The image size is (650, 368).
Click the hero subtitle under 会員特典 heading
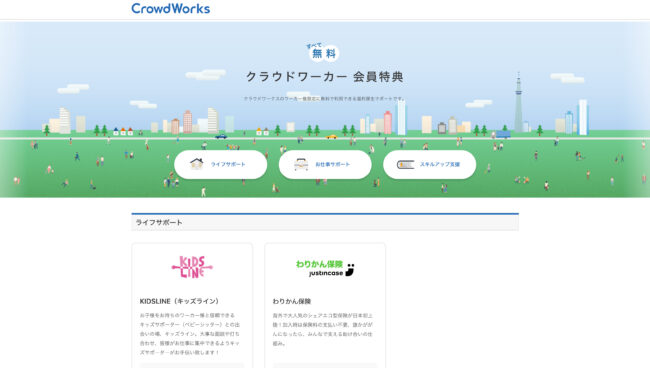tap(324, 99)
